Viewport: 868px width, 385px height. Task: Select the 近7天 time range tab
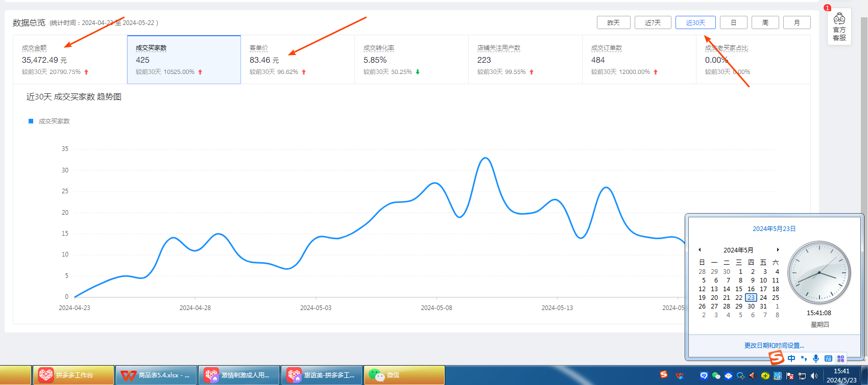(x=653, y=22)
